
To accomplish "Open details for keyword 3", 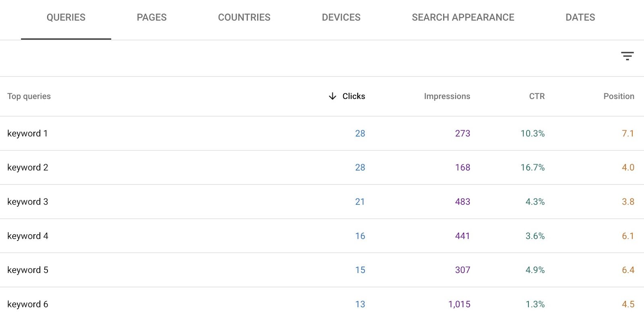I will click(x=27, y=201).
